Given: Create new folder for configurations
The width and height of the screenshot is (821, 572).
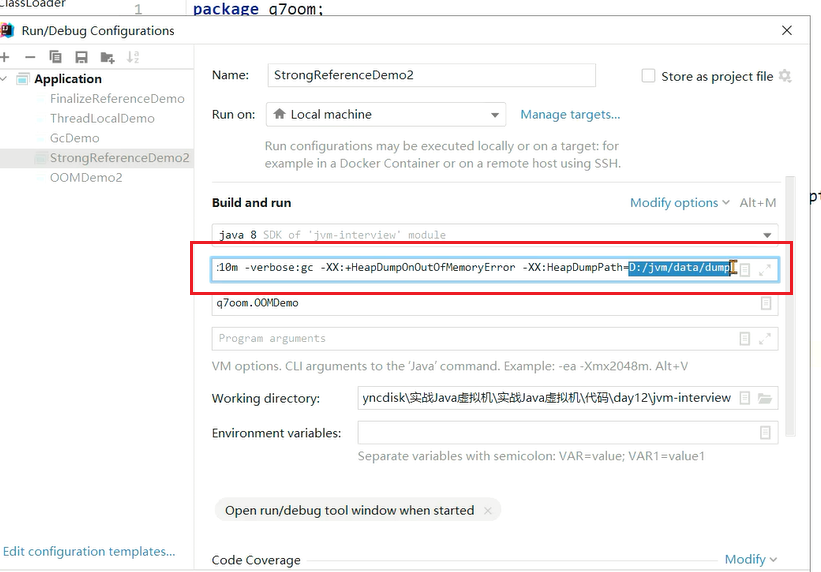Looking at the screenshot, I should (x=108, y=57).
